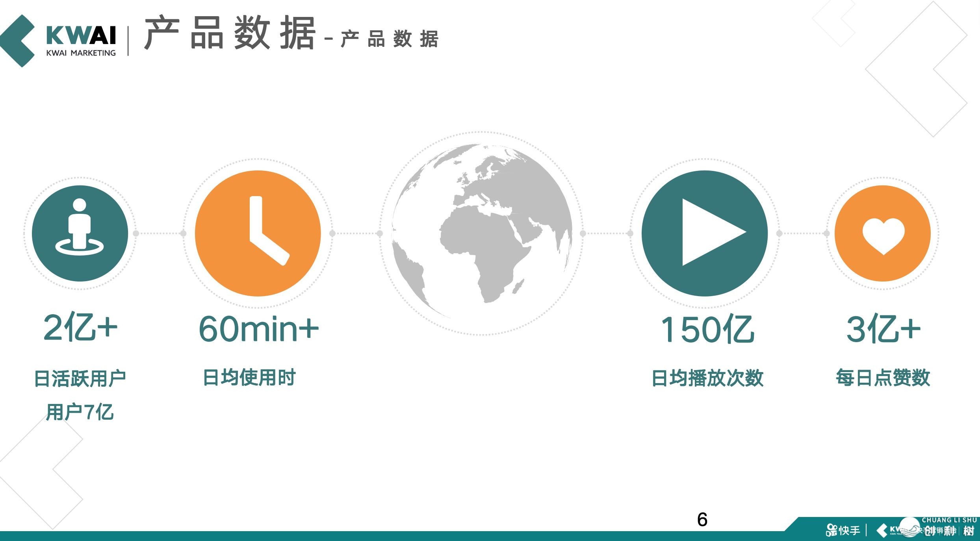Click the teal person user icon
Image resolution: width=980 pixels, height=541 pixels.
click(80, 233)
